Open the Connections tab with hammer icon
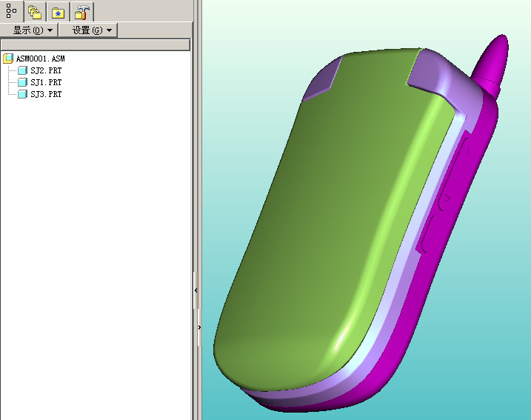 pyautogui.click(x=82, y=12)
